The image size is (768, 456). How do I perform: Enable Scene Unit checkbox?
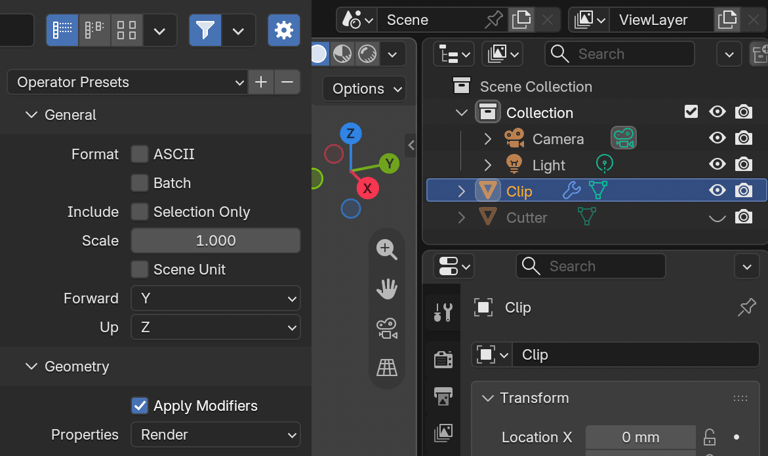(x=140, y=269)
